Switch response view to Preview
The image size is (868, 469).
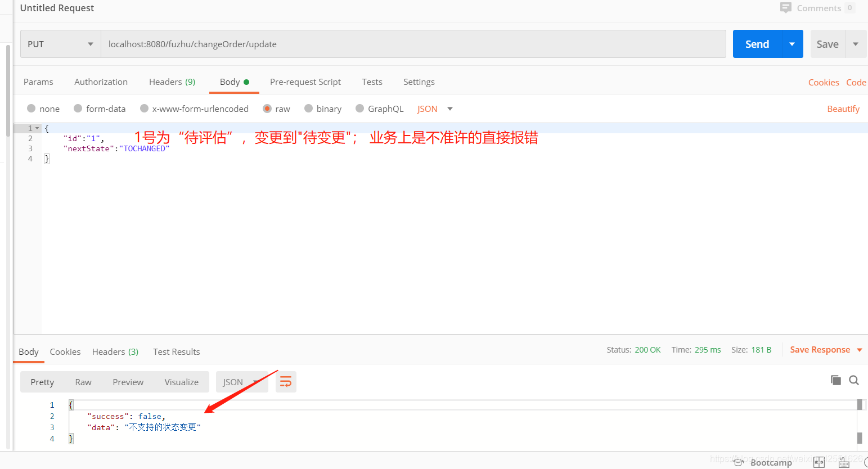tap(128, 382)
